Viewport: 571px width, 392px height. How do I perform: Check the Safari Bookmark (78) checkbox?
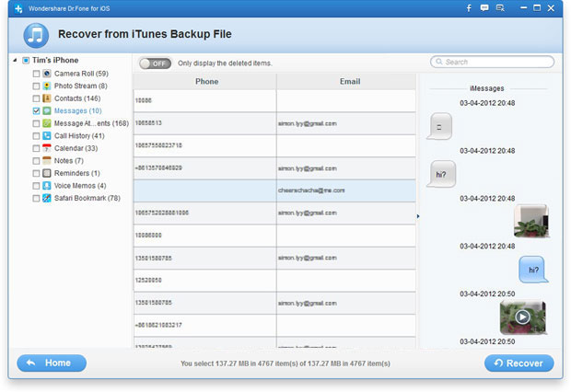(x=36, y=199)
